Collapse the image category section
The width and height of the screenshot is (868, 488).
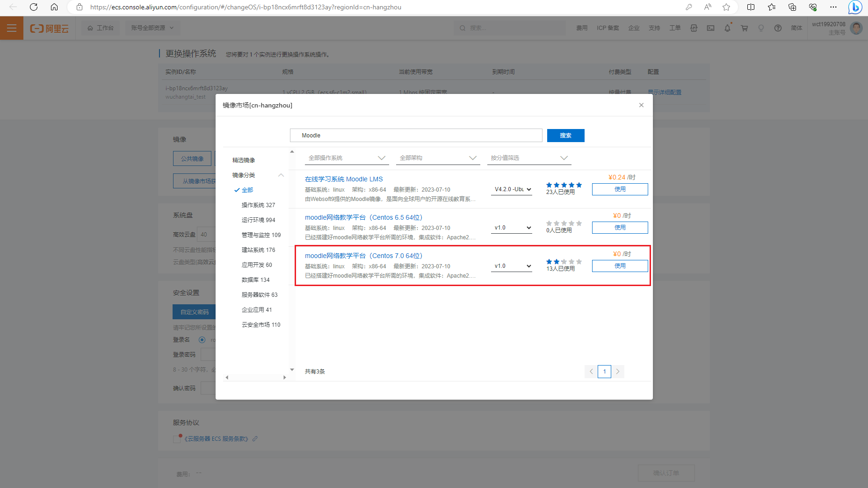[281, 175]
